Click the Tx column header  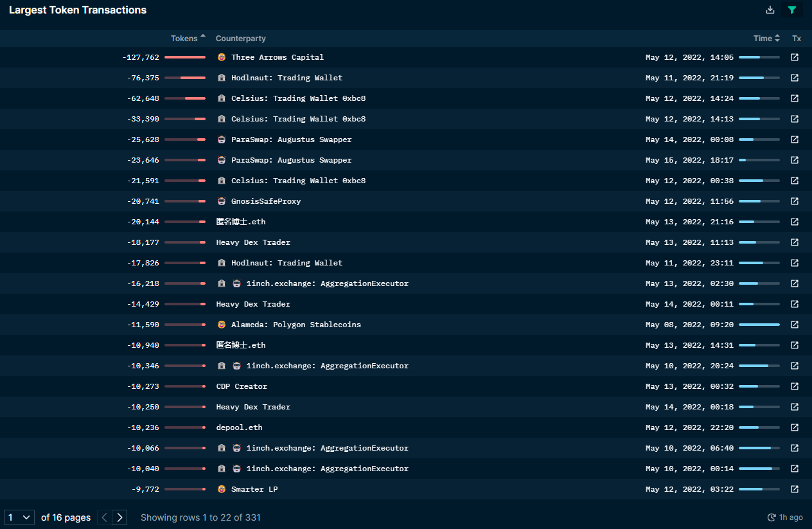[x=797, y=39]
